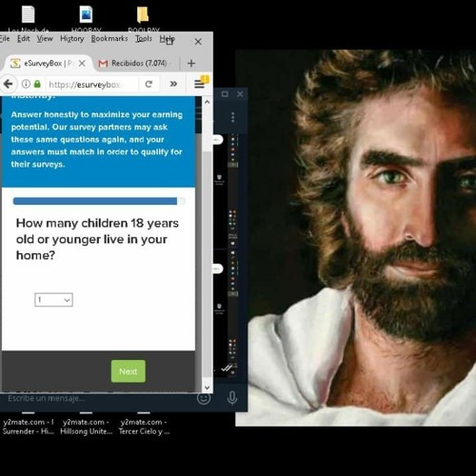Click the Next button in the survey
Viewport: 476px width, 476px height.
click(x=129, y=371)
